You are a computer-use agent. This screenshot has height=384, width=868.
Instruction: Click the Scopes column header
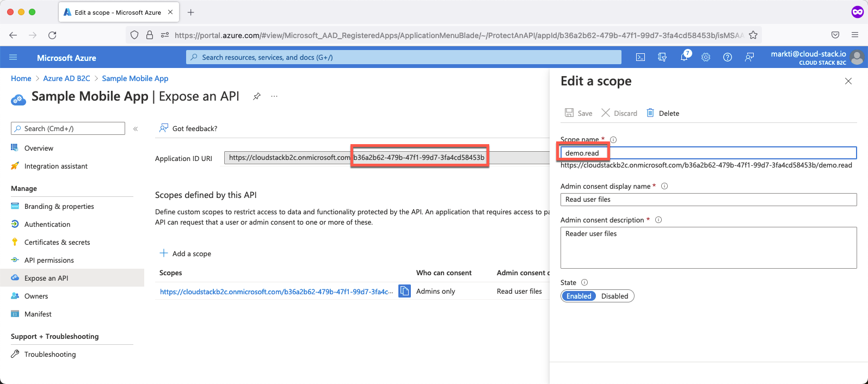tap(171, 272)
